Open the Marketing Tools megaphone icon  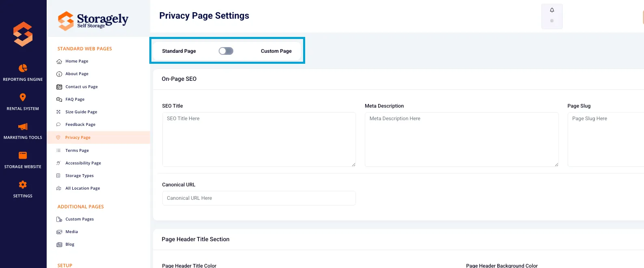point(23,126)
